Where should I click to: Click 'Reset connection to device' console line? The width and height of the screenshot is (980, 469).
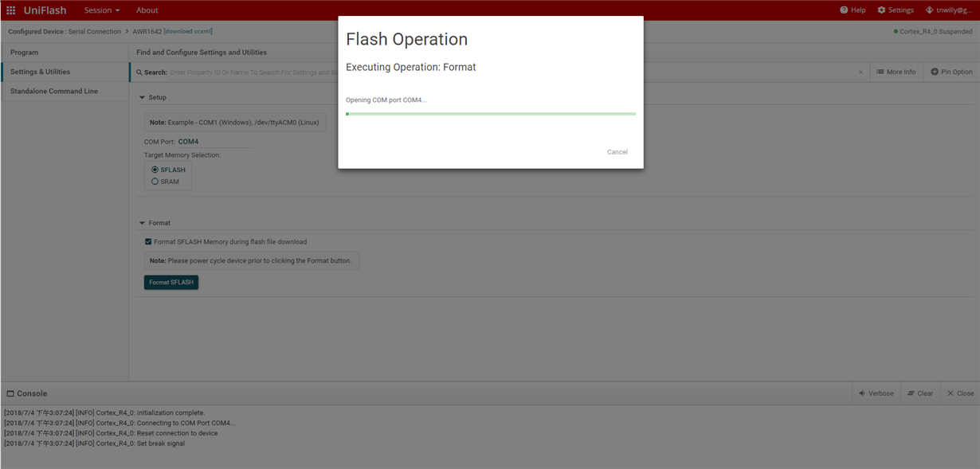click(111, 434)
